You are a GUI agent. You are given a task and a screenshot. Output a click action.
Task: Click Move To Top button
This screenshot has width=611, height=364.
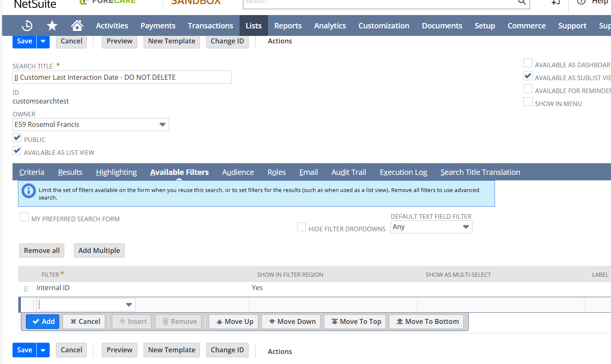coord(356,321)
